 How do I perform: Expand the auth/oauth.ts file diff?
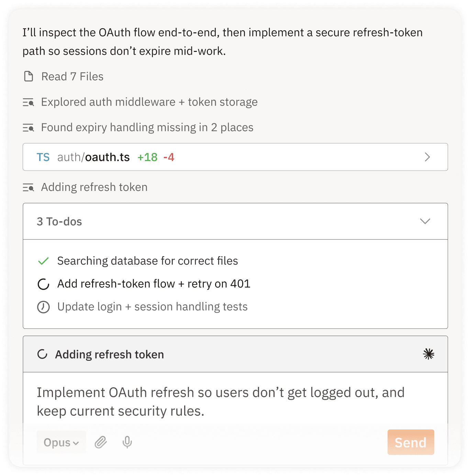click(427, 157)
